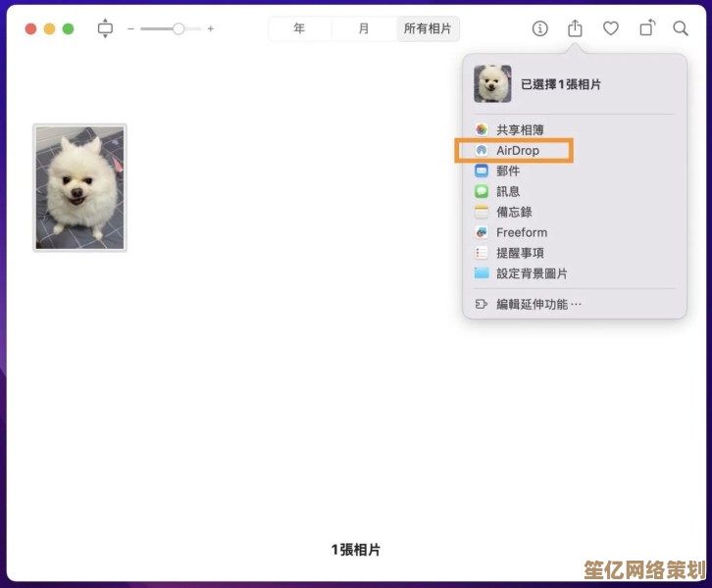Select AirDrop in the share menu

point(517,150)
